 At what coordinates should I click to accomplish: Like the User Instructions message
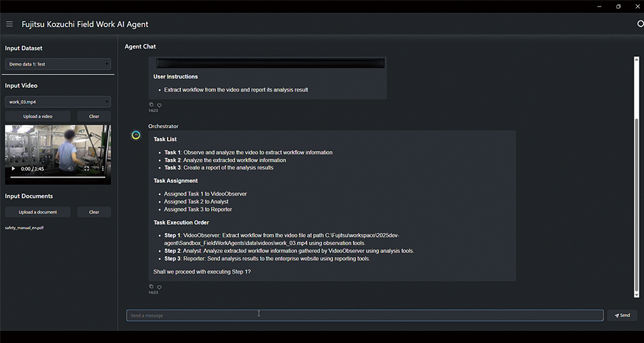159,105
